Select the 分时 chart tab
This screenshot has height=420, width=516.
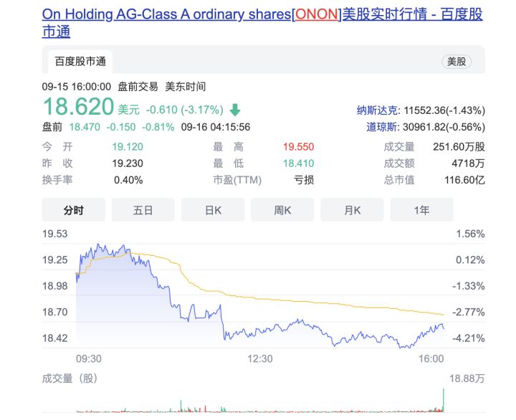(73, 210)
